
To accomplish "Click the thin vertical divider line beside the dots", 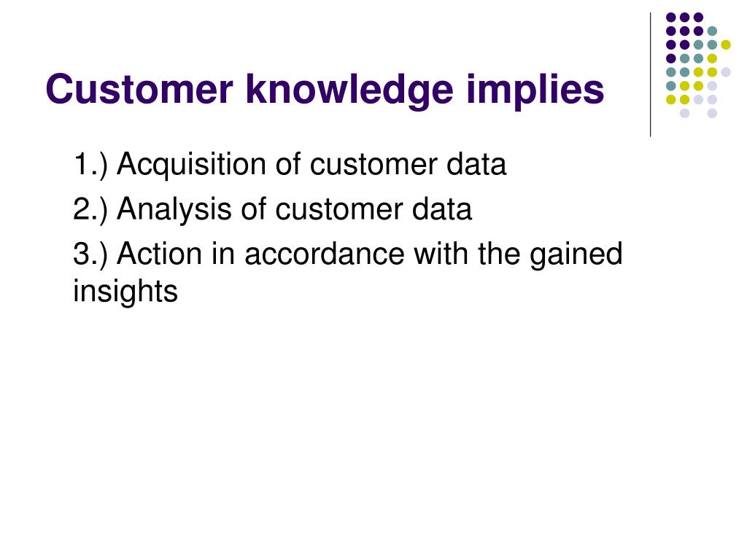I will coord(650,75).
